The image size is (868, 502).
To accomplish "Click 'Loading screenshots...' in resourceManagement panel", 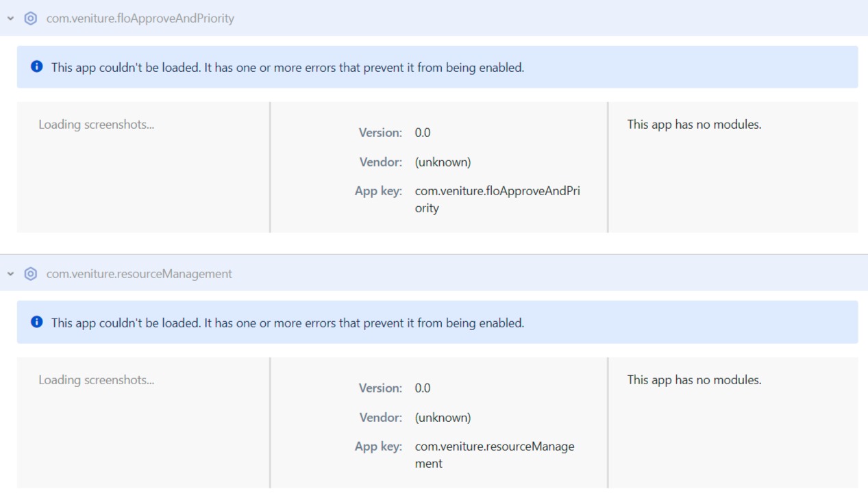I will click(96, 380).
